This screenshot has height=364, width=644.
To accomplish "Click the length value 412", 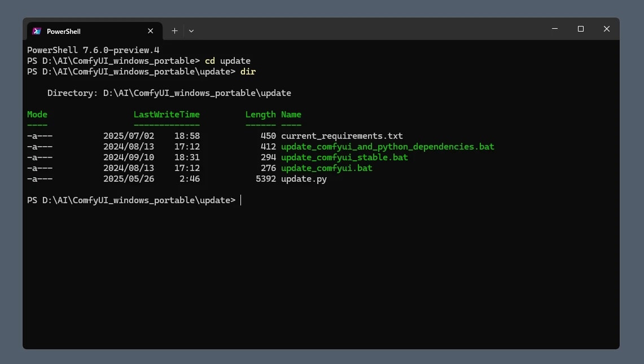I will point(268,147).
